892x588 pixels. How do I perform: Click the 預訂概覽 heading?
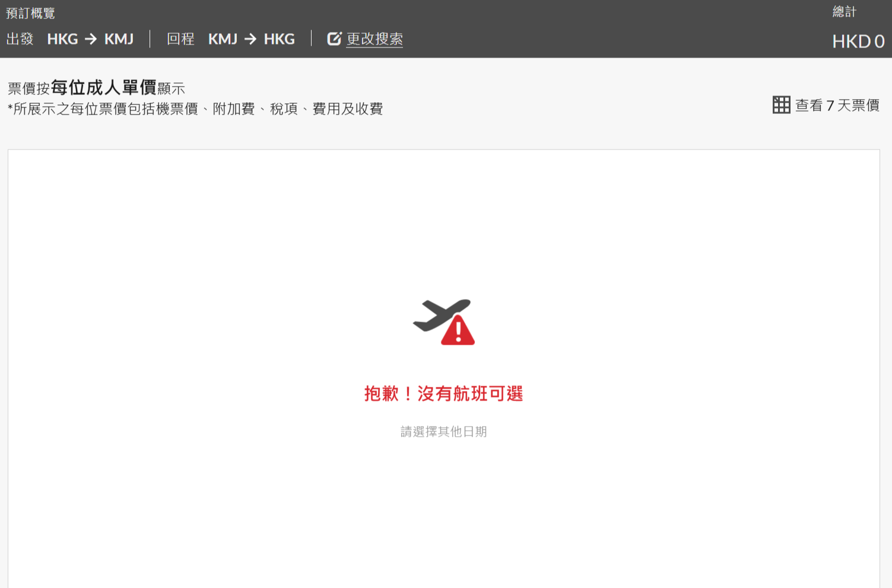pyautogui.click(x=30, y=13)
